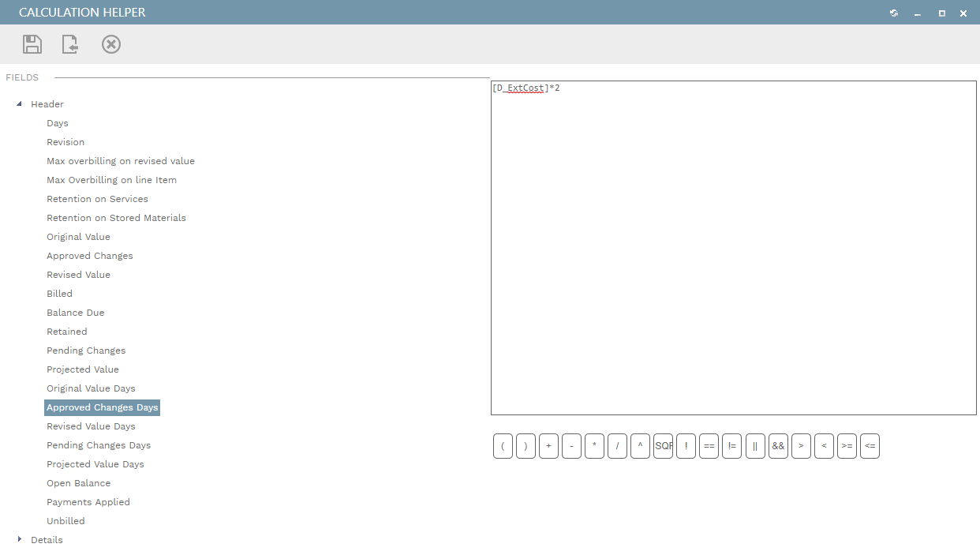Image resolution: width=980 pixels, height=555 pixels.
Task: Click the greater-than-or-equal >= button
Action: click(x=847, y=446)
